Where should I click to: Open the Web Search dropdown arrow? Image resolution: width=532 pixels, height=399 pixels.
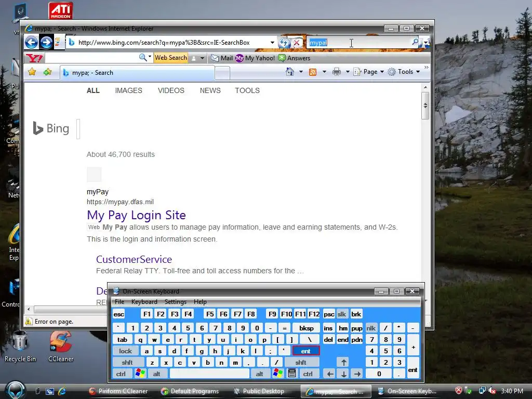coord(202,58)
